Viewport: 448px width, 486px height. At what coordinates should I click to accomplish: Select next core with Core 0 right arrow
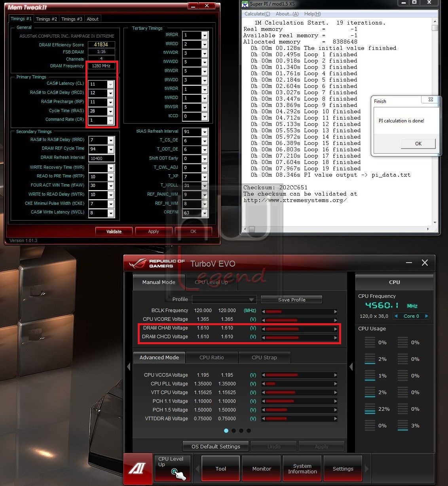426,316
